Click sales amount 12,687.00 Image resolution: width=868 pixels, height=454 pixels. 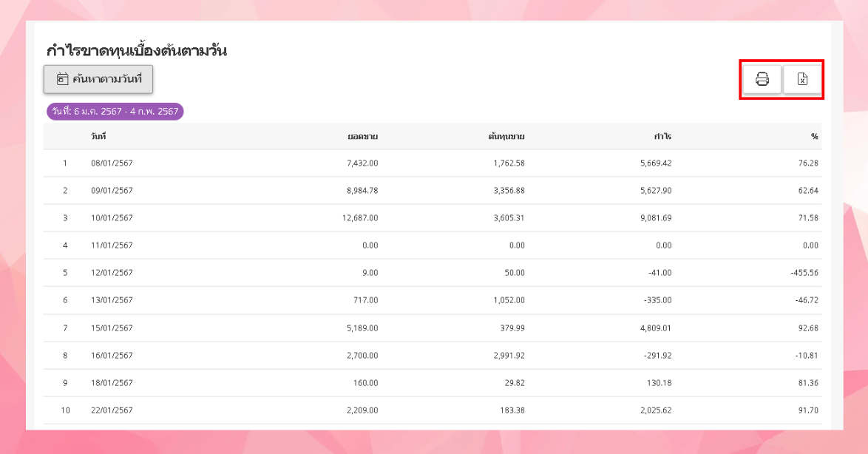(x=360, y=218)
